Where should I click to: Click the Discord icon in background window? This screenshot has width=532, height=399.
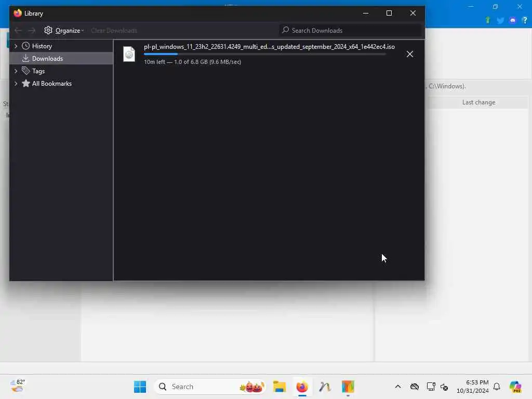(512, 20)
